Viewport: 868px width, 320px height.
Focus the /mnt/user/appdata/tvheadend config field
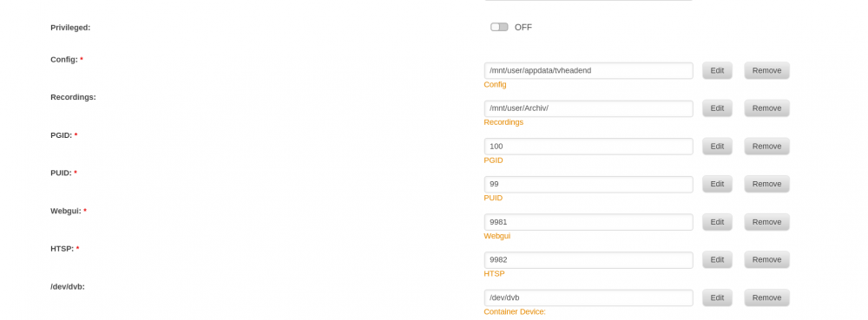point(589,71)
